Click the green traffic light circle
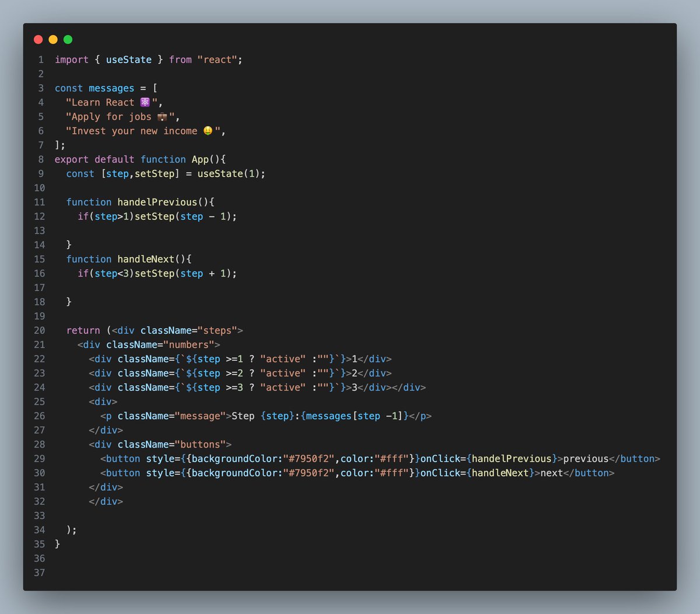This screenshot has width=700, height=614. tap(68, 39)
